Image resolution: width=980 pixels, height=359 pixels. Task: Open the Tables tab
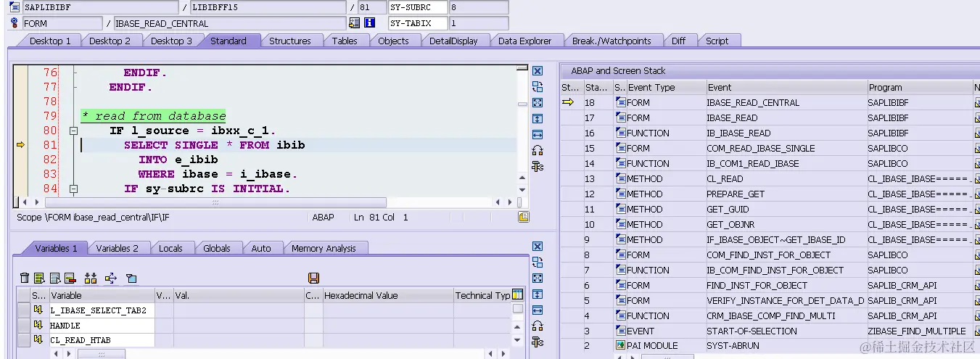[345, 41]
